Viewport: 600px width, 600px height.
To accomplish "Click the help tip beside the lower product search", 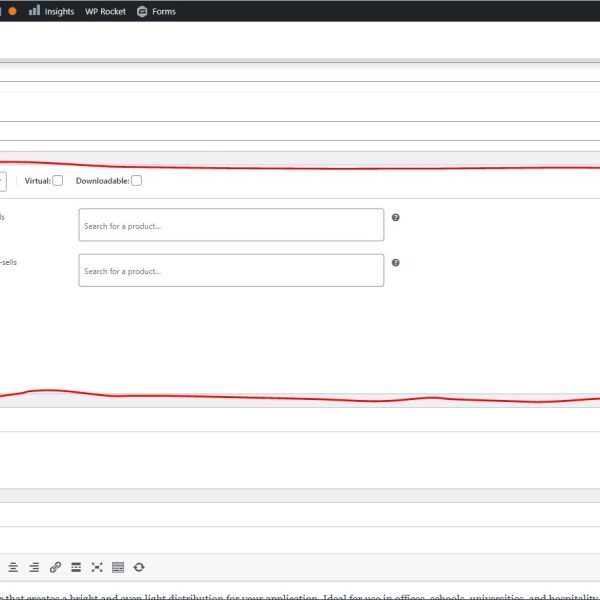I will coord(396,263).
